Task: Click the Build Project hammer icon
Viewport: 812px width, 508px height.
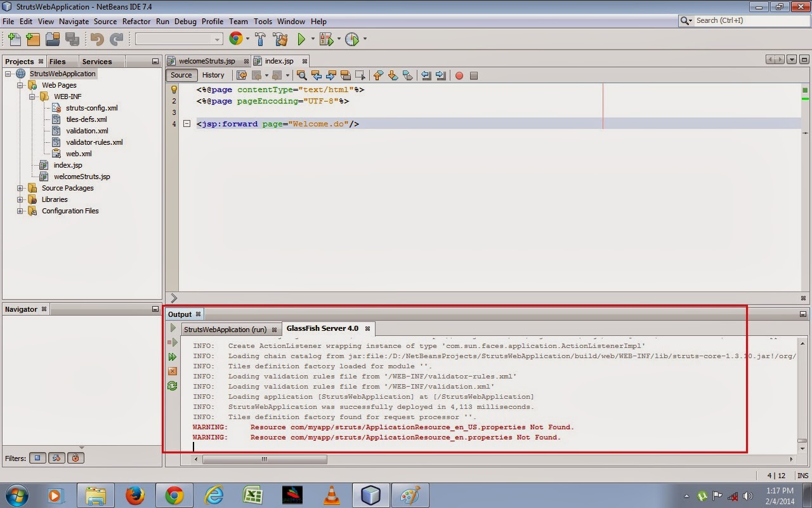Action: [x=260, y=39]
